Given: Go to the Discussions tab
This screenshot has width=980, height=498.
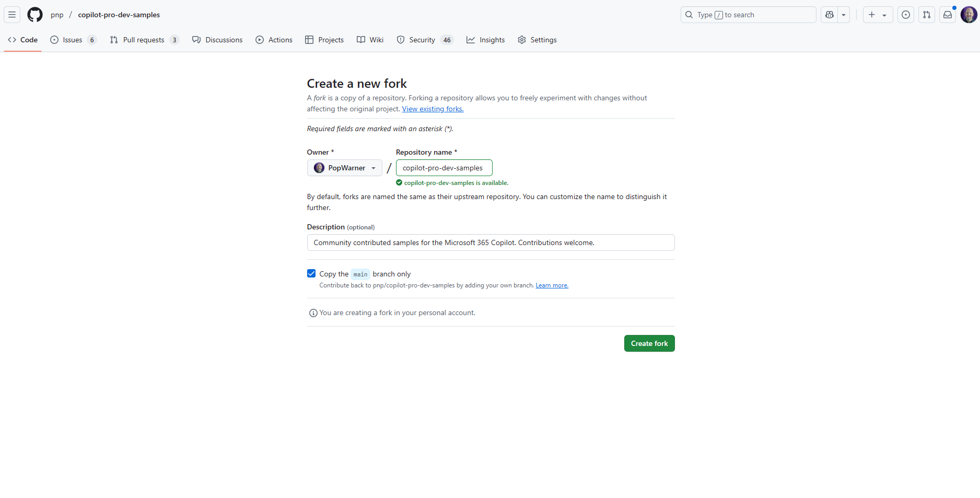Looking at the screenshot, I should pyautogui.click(x=217, y=40).
